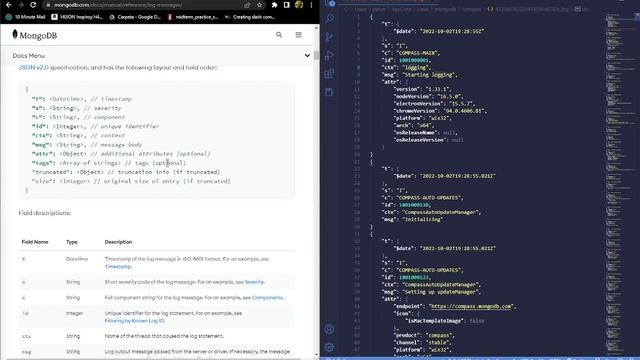Go back in the browser

coord(9,5)
